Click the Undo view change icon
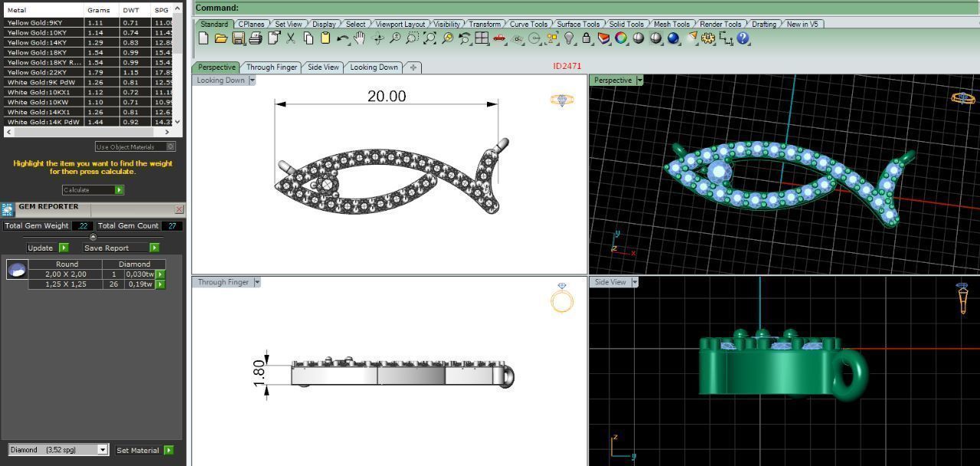This screenshot has height=466, width=980. (x=465, y=38)
